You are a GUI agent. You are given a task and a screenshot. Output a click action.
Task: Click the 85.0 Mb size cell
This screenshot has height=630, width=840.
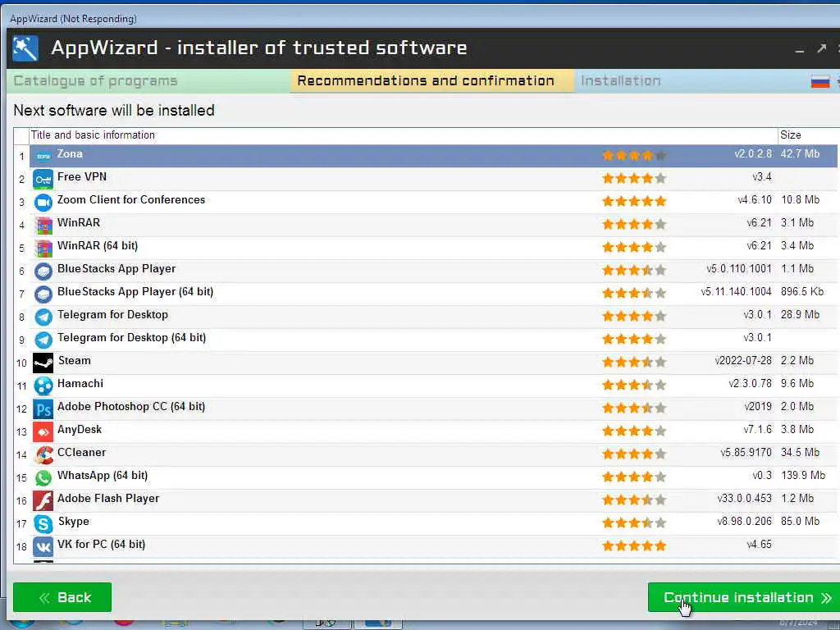pyautogui.click(x=800, y=521)
